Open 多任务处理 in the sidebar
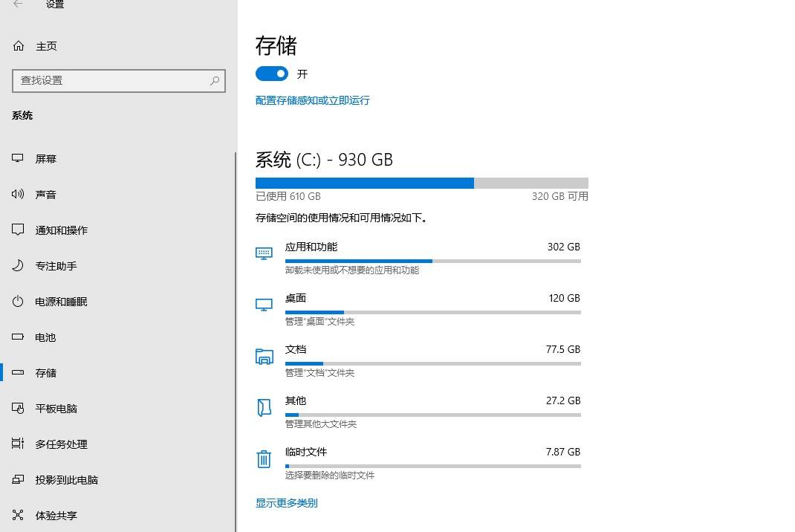 point(61,444)
